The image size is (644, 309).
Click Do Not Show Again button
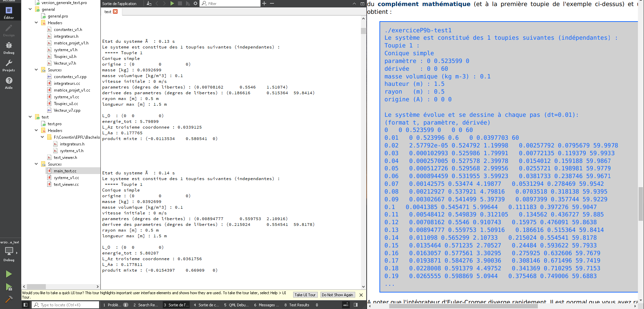coord(337,295)
